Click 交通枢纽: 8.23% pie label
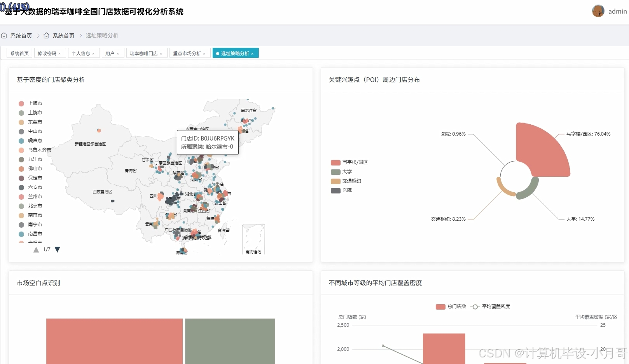Screen dimensions: 629x364 (448, 219)
